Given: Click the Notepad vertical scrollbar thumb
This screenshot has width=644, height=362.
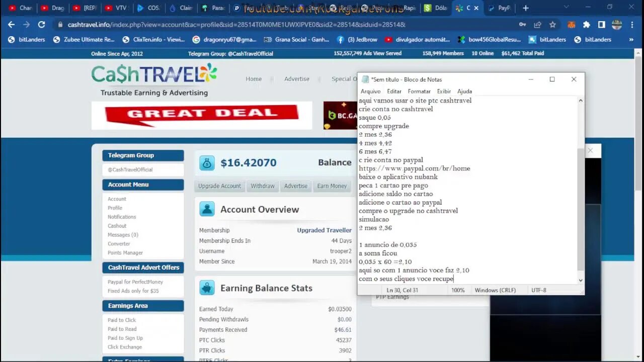Looking at the screenshot, I should tap(581, 210).
